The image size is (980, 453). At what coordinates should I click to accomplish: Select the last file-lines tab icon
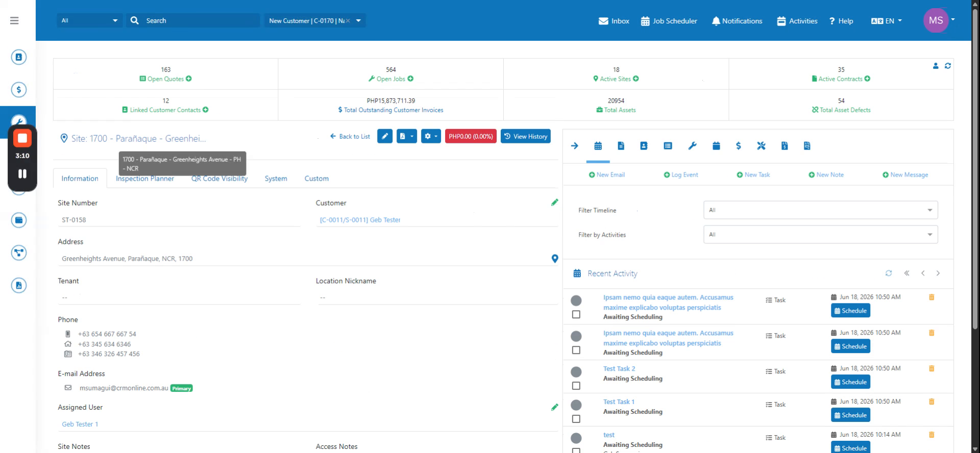point(807,146)
